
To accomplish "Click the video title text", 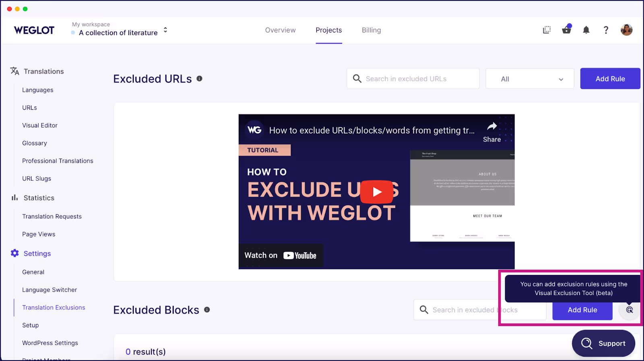I will point(372,130).
